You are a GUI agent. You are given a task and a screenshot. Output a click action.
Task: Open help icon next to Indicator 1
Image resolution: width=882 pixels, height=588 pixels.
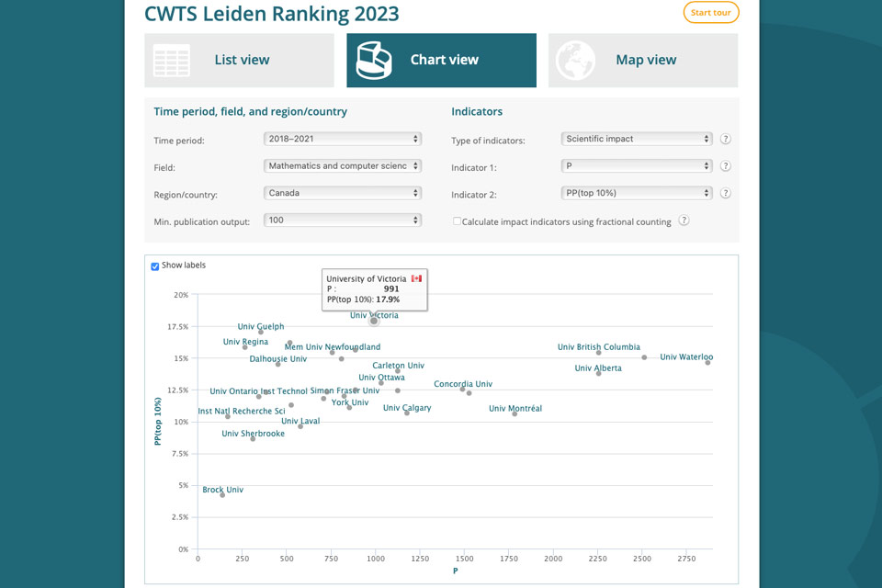coord(726,166)
